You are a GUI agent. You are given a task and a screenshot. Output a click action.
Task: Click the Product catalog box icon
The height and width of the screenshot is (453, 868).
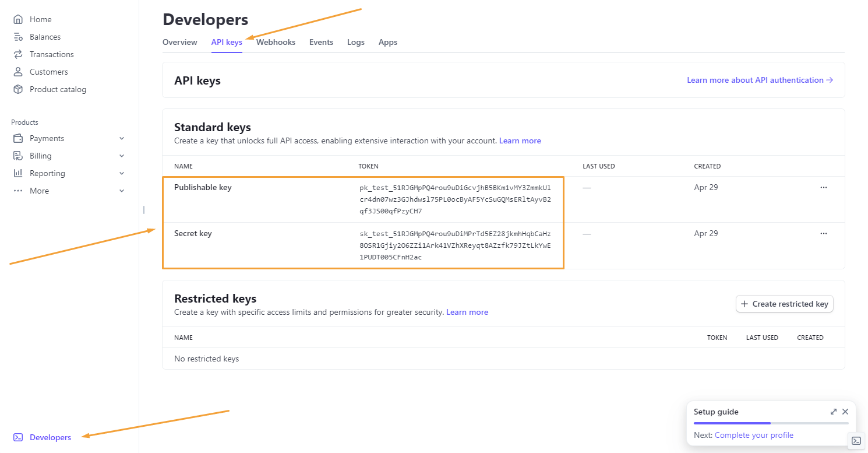18,89
